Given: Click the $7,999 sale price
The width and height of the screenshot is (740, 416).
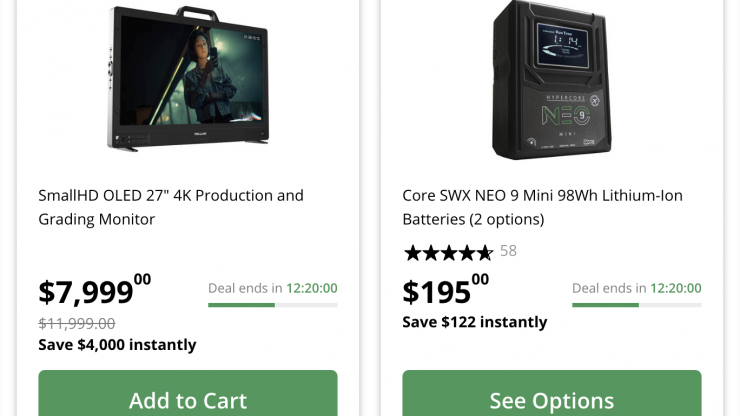Looking at the screenshot, I should (x=94, y=290).
